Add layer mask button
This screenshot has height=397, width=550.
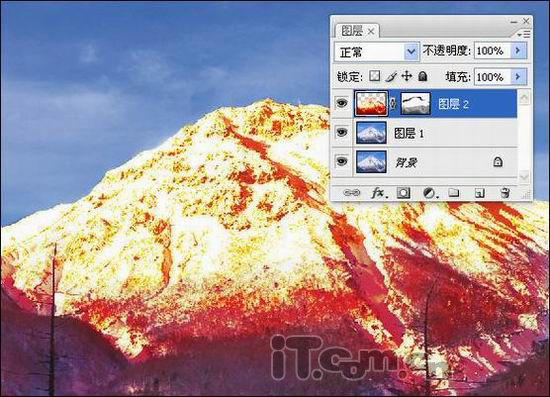(403, 193)
